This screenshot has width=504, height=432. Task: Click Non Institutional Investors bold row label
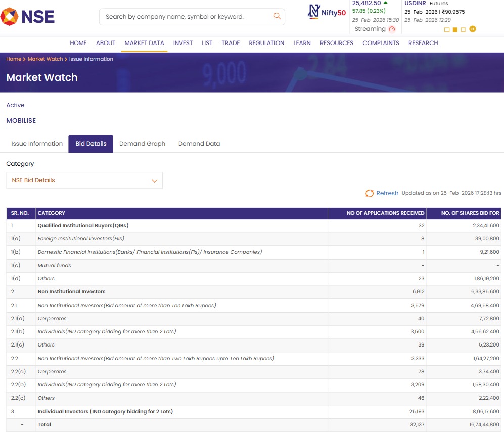[x=71, y=291]
